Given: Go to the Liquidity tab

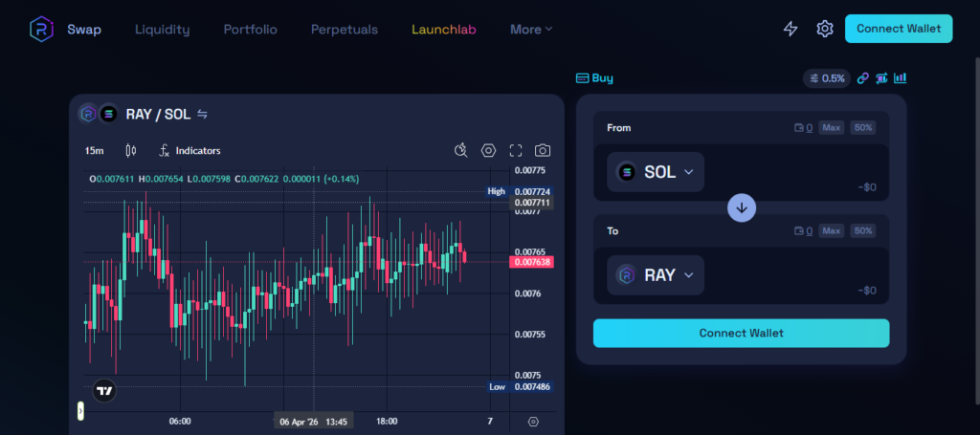Looking at the screenshot, I should (x=162, y=29).
